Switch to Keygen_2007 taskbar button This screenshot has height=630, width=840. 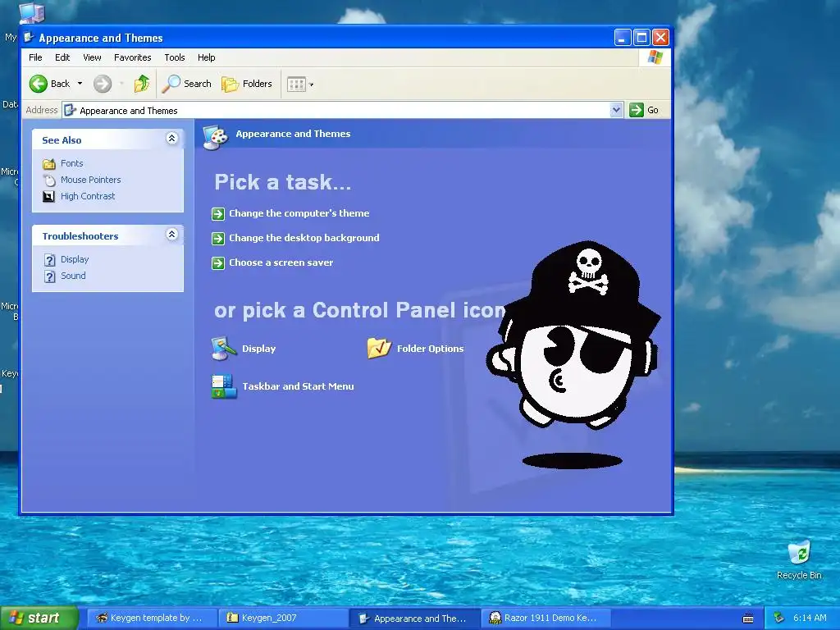(x=284, y=619)
